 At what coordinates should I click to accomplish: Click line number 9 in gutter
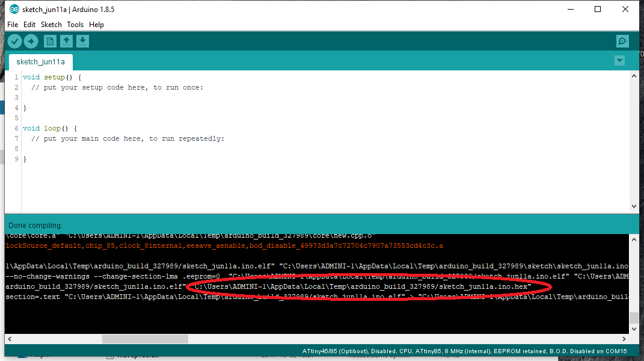(16, 159)
